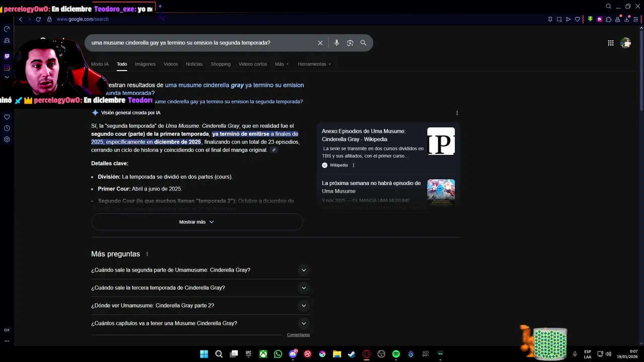Search tabs using top magnifier icon
The image size is (644, 362).
(608, 7)
